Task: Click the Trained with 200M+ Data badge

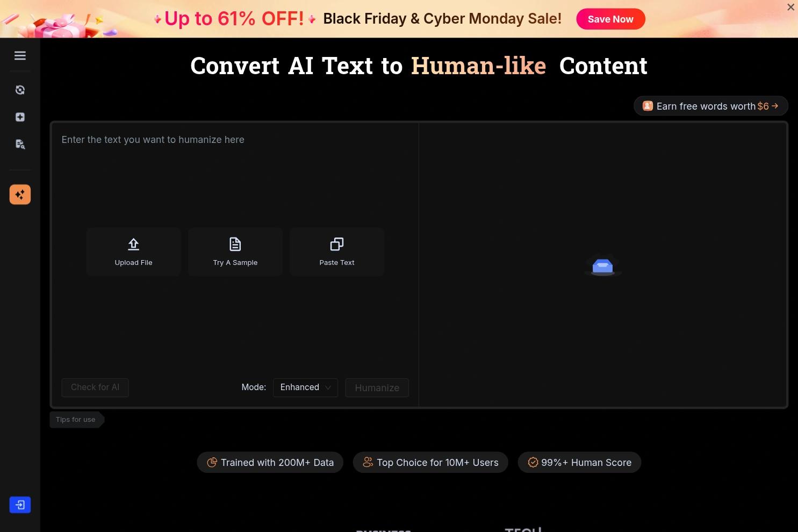Action: tap(270, 462)
